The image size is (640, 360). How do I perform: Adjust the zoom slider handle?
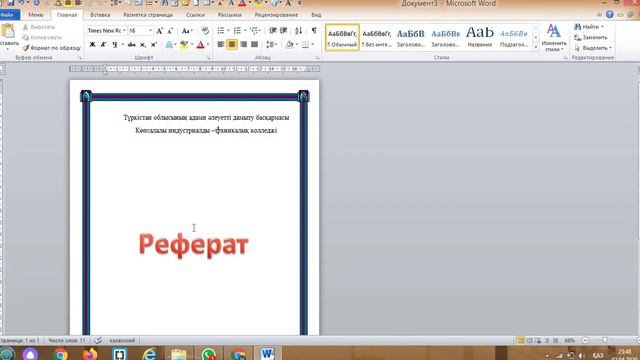(x=605, y=340)
